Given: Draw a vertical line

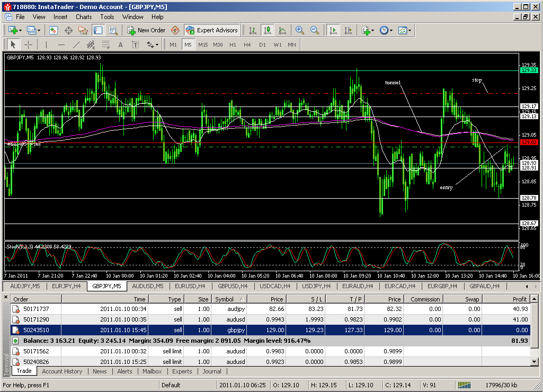Looking at the screenshot, I should click(x=46, y=44).
